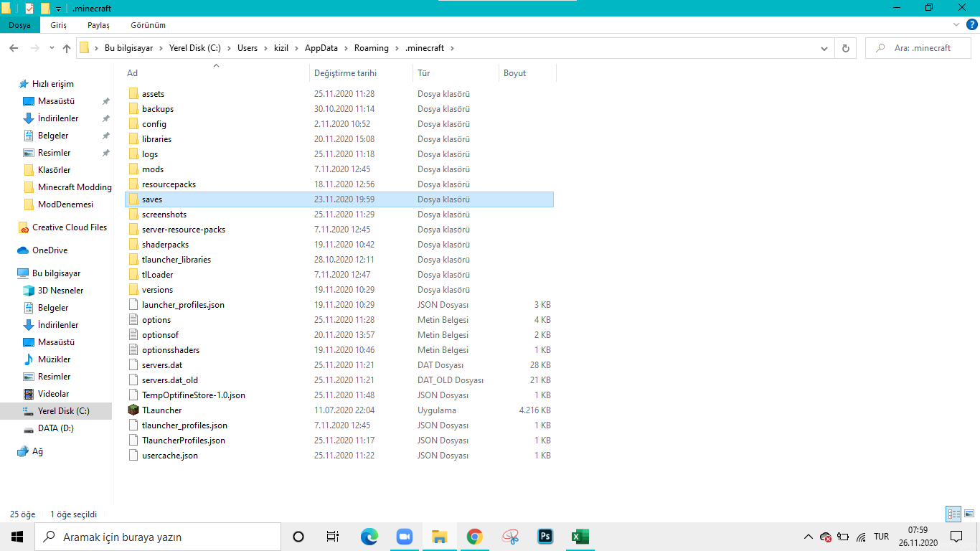Open İndirilenler under quick access
980x551 pixels.
[x=58, y=118]
